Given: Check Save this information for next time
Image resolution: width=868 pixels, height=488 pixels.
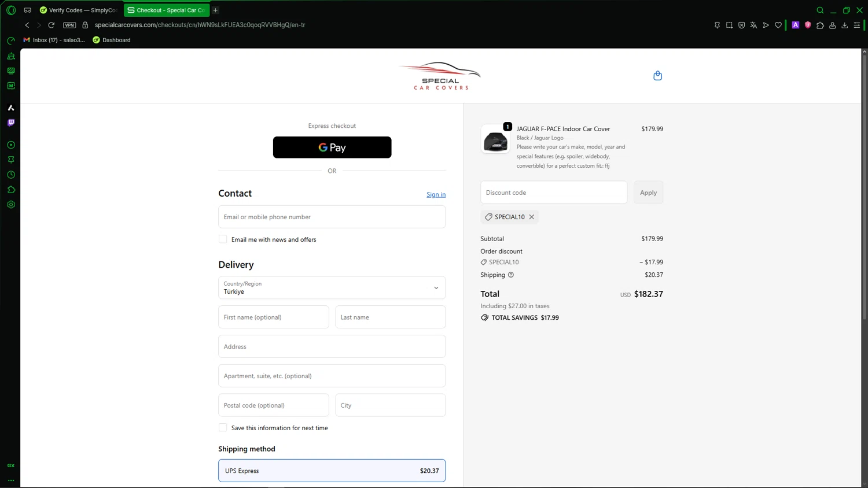Looking at the screenshot, I should pyautogui.click(x=223, y=428).
